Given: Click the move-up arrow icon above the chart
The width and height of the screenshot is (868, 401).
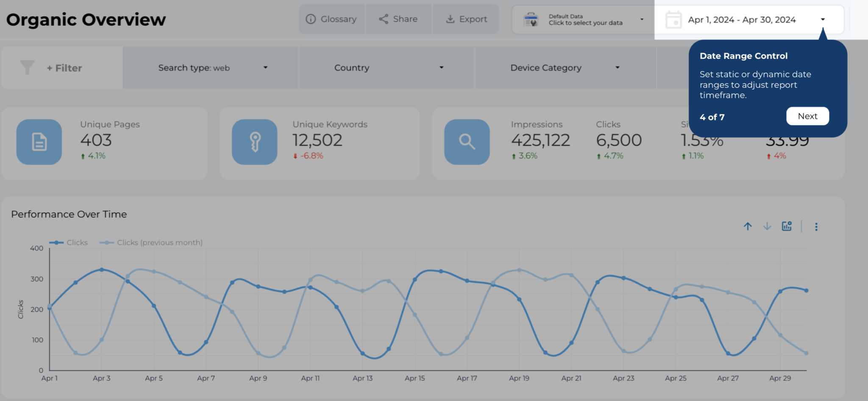Looking at the screenshot, I should (x=748, y=226).
